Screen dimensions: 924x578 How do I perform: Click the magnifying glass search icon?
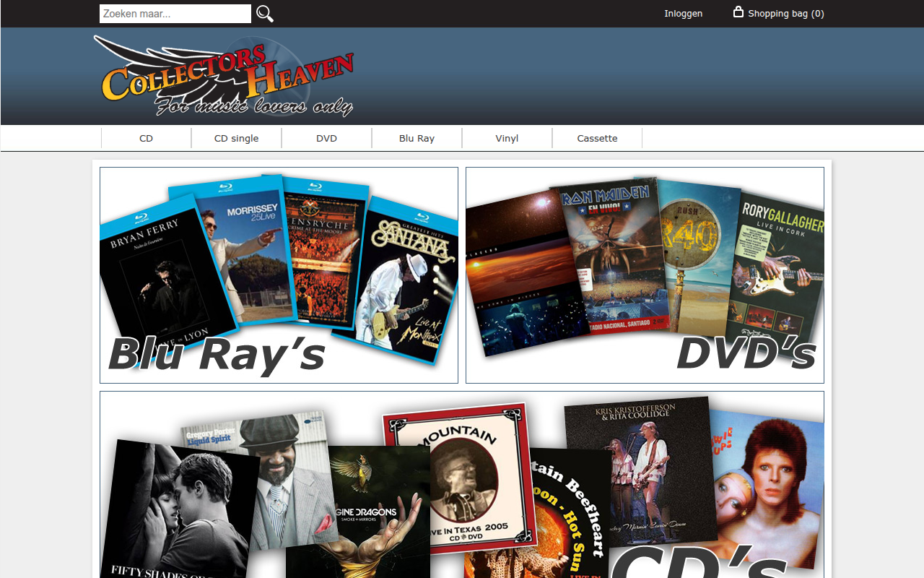(265, 14)
